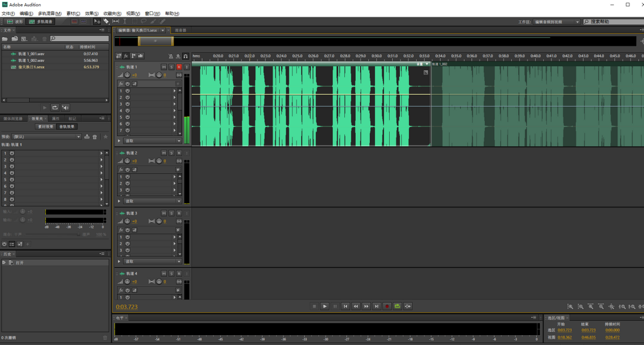Toggle the metronome icon
This screenshot has width=644, height=345.
(171, 56)
